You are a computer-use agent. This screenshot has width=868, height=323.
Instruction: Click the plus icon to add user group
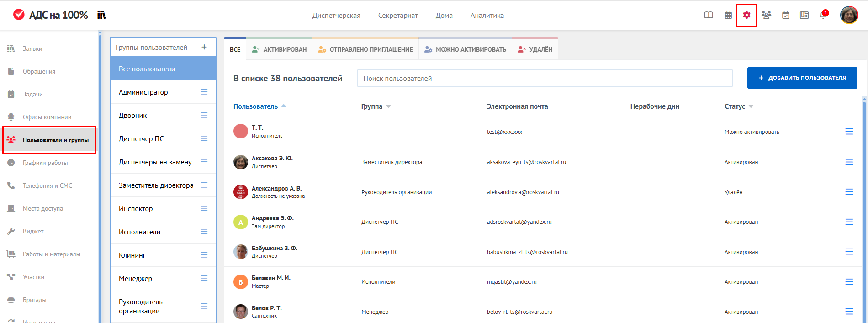(x=204, y=47)
